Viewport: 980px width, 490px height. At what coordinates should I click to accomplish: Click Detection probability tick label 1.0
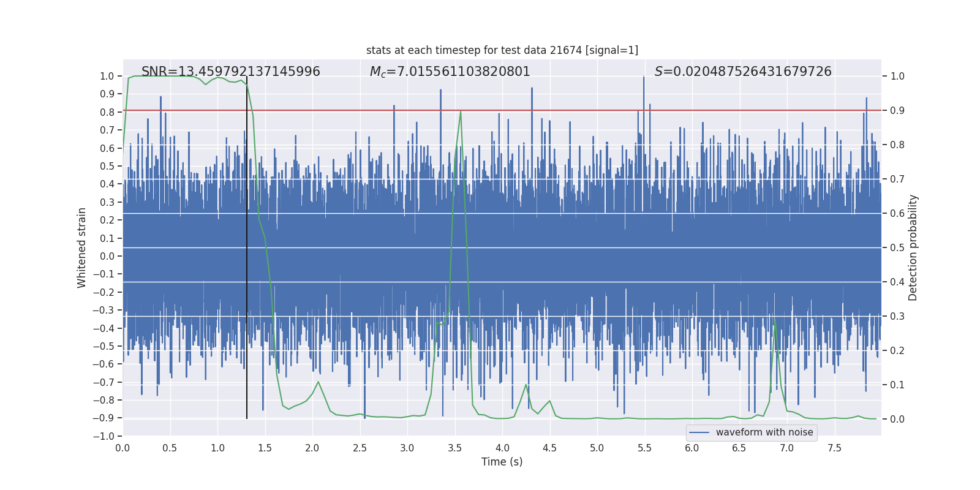(x=897, y=77)
